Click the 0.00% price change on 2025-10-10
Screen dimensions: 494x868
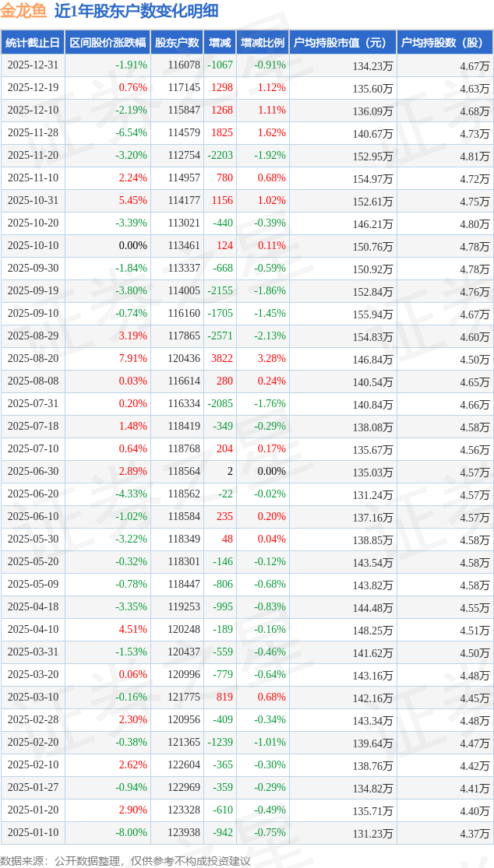coord(132,245)
